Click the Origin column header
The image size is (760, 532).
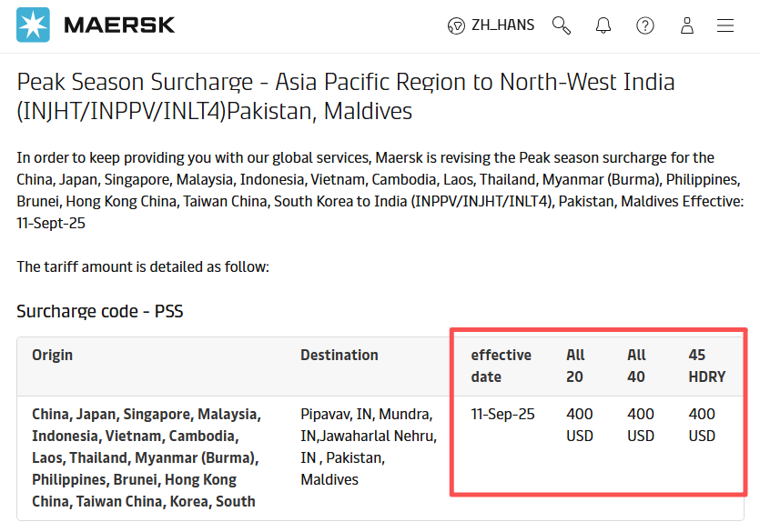(x=53, y=355)
